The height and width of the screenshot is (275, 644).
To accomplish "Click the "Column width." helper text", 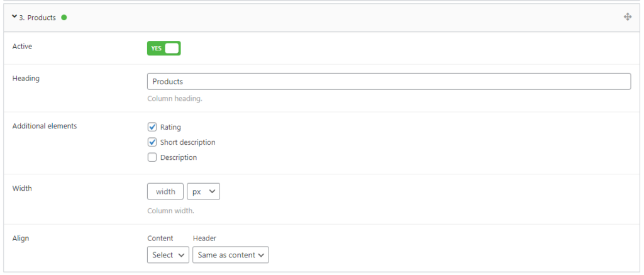I will coord(170,210).
